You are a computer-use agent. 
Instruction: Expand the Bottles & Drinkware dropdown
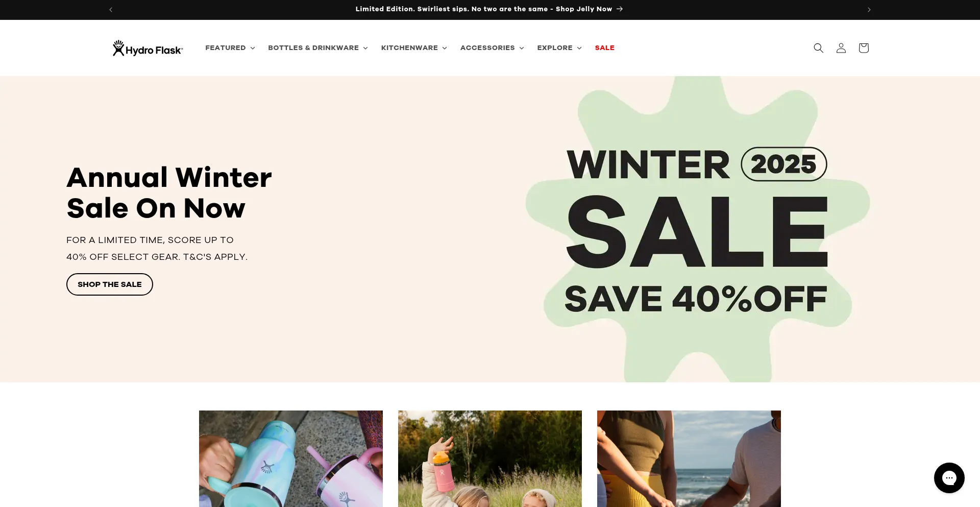coord(317,48)
